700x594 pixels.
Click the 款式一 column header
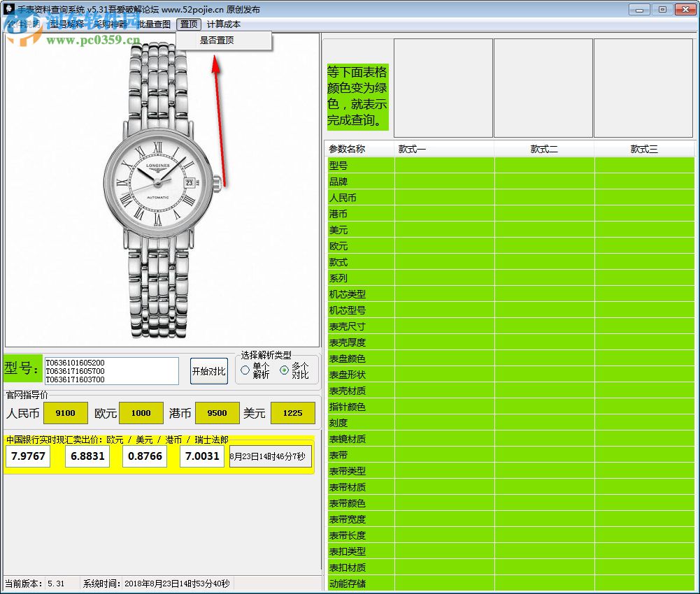[445, 149]
